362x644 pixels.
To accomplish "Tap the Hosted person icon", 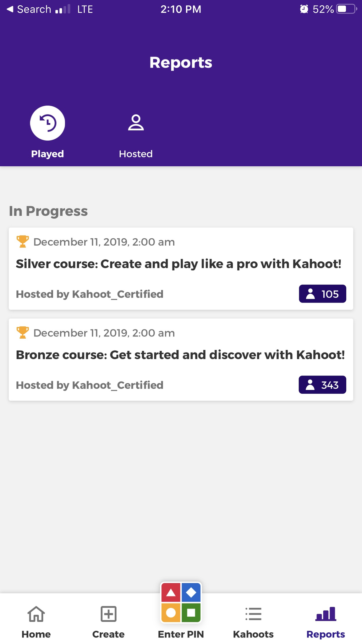I will [x=136, y=123].
